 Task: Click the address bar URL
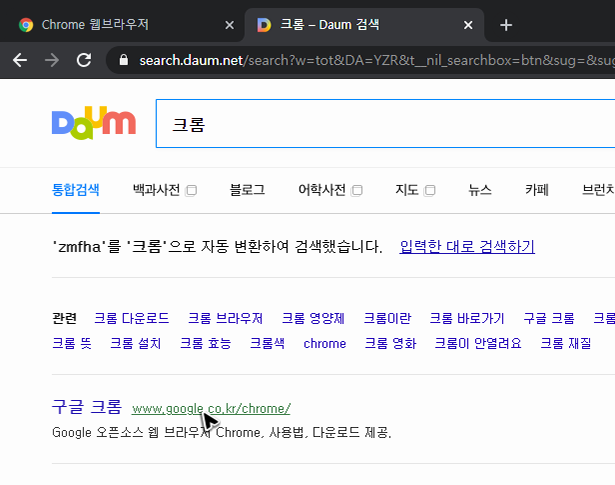[377, 60]
